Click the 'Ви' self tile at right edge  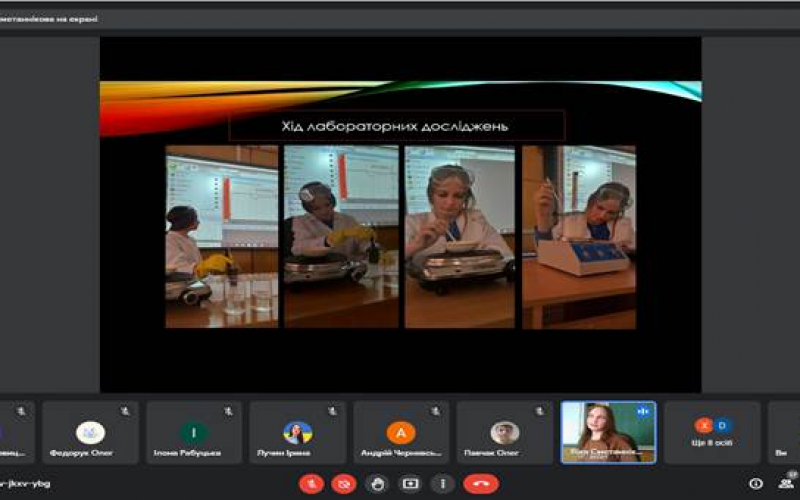tap(784, 432)
